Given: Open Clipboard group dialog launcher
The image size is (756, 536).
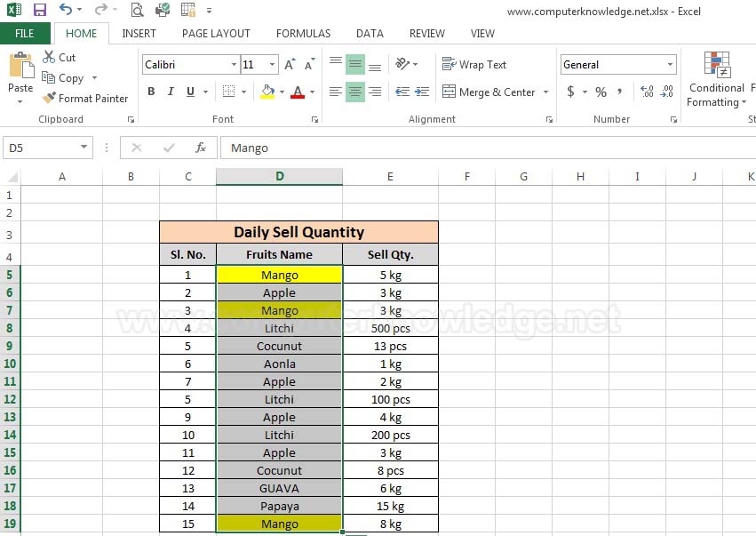Looking at the screenshot, I should pos(131,120).
